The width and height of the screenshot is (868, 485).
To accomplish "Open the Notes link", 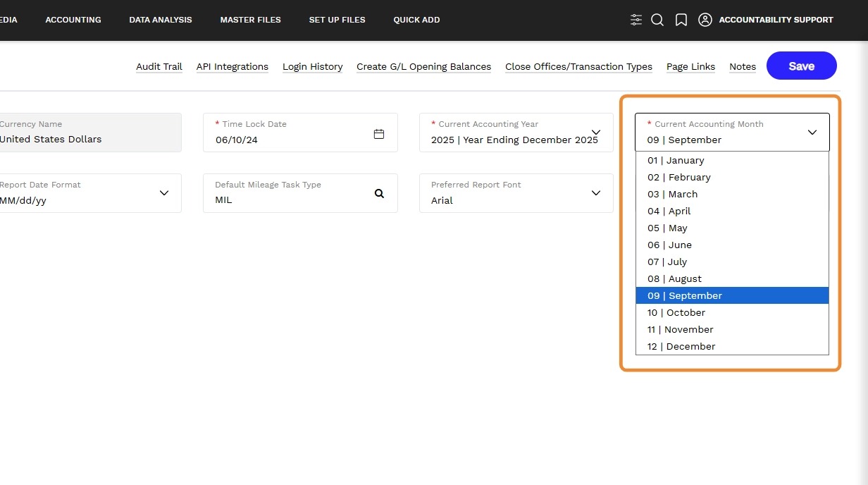I will click(x=743, y=66).
